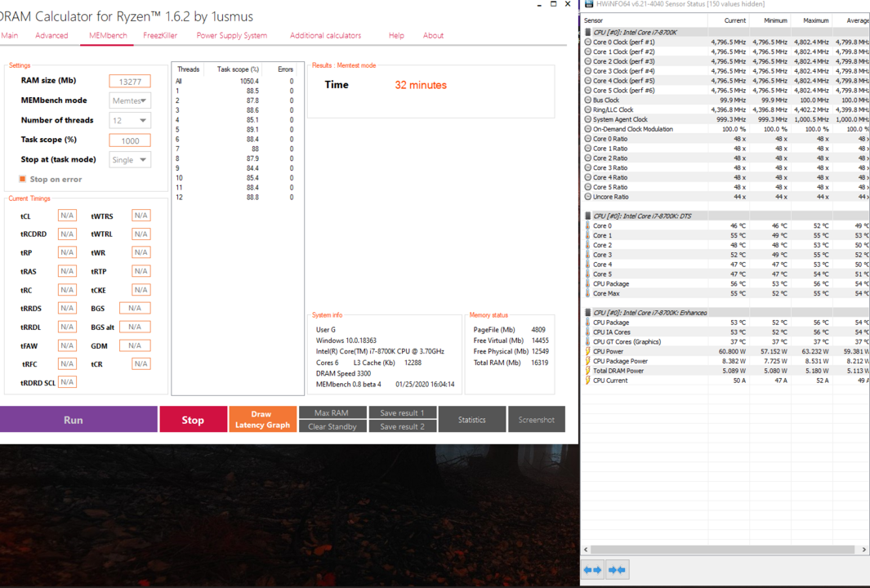Click the HWiNFO64 inward arrows collapse button

pyautogui.click(x=617, y=570)
